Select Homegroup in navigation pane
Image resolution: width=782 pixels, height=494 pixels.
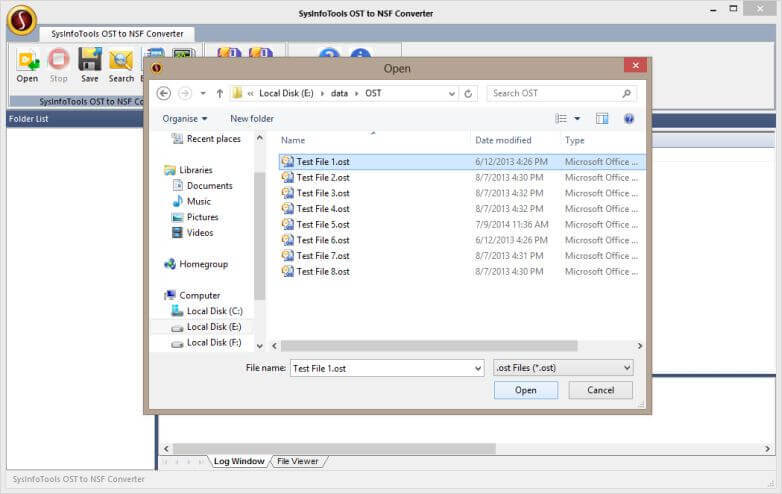[196, 264]
